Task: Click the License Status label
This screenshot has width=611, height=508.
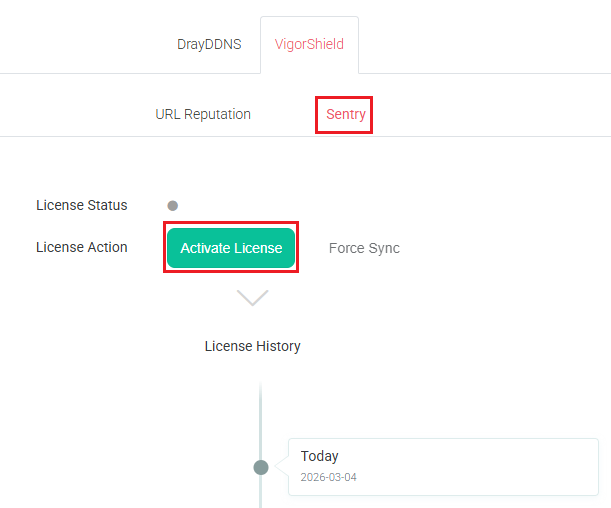Action: click(82, 205)
